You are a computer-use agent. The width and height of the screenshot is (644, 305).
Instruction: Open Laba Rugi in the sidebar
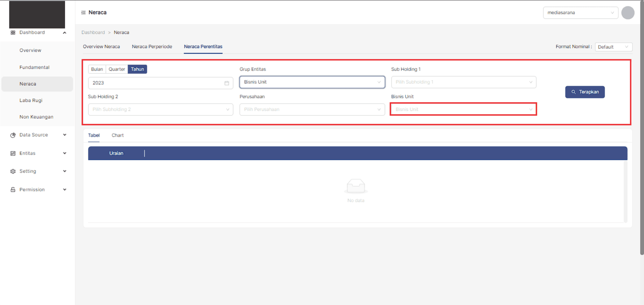[x=31, y=100]
